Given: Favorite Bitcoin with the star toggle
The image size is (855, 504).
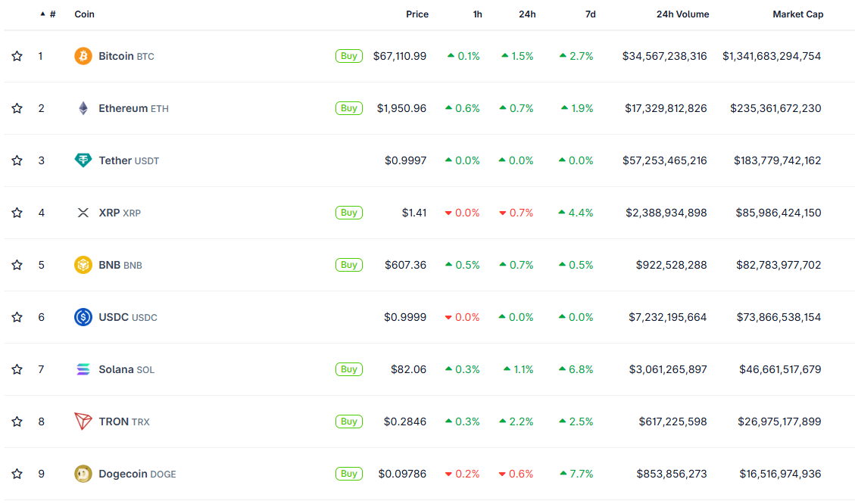Looking at the screenshot, I should [x=17, y=56].
